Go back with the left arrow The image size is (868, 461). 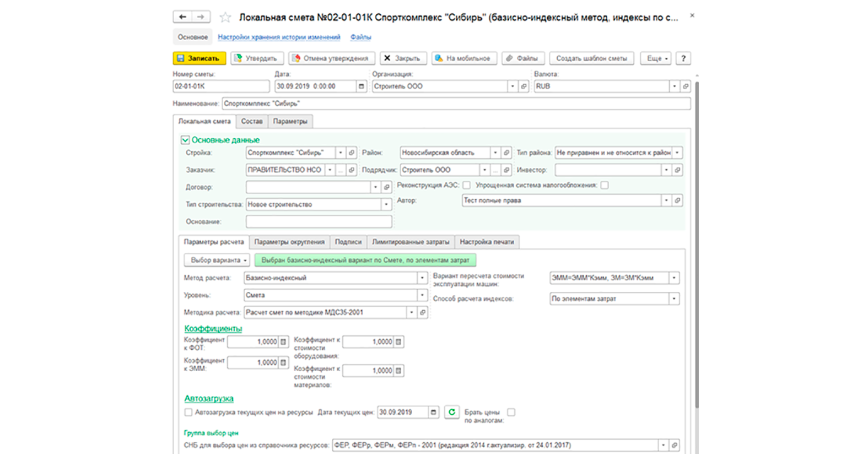[182, 17]
